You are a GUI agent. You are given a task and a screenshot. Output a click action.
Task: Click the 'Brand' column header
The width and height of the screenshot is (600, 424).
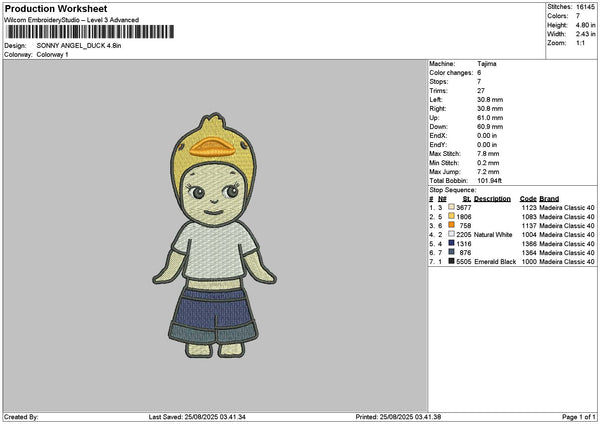point(549,199)
